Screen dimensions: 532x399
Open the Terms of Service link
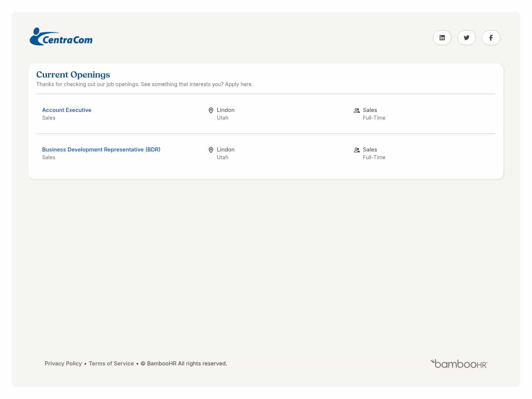111,364
